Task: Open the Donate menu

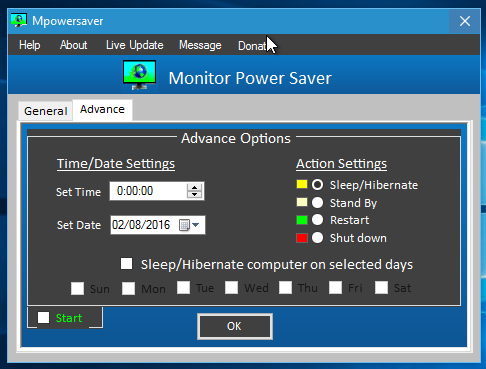Action: [x=252, y=46]
